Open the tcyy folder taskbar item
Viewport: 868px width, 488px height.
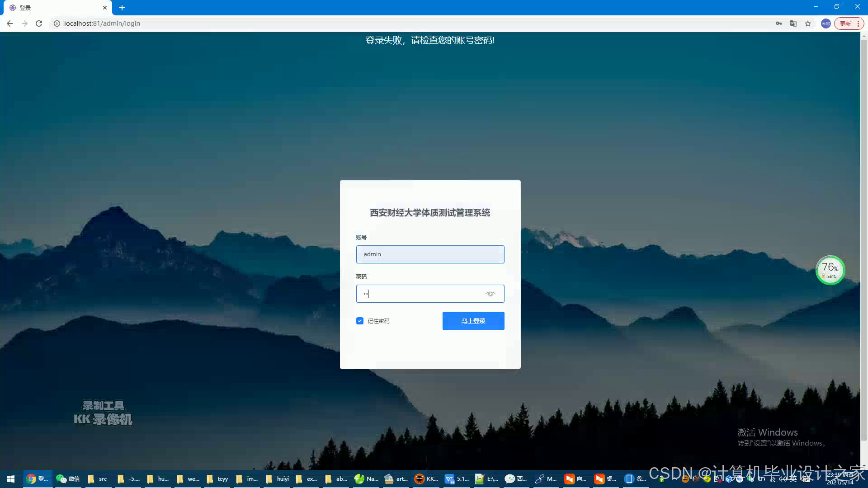[x=217, y=479]
